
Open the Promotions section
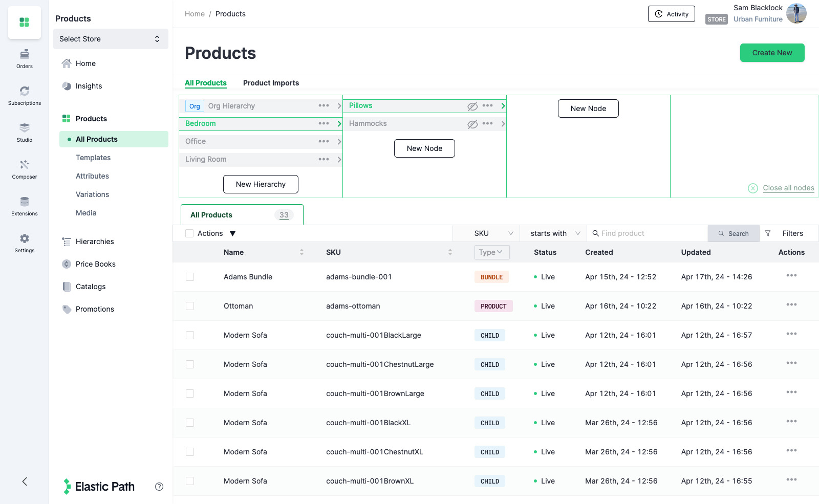coord(94,309)
